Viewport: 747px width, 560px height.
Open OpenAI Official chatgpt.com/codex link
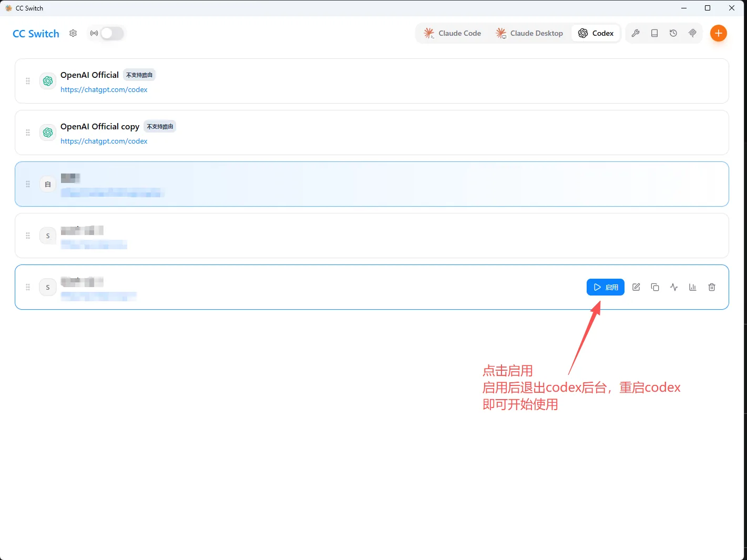tap(104, 89)
